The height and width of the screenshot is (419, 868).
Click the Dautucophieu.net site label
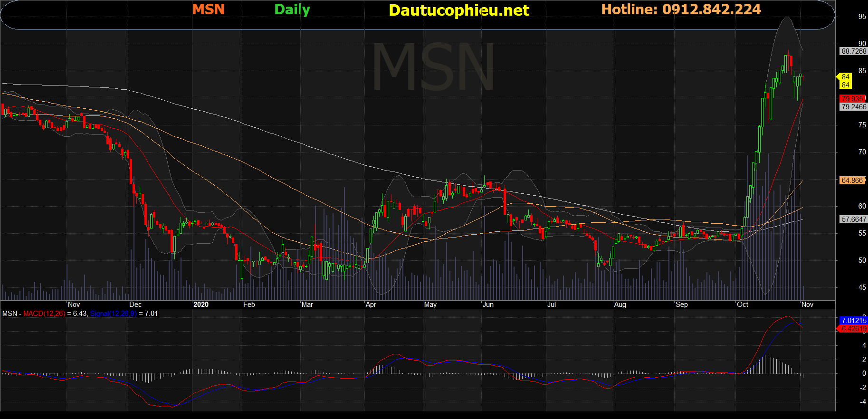click(459, 10)
